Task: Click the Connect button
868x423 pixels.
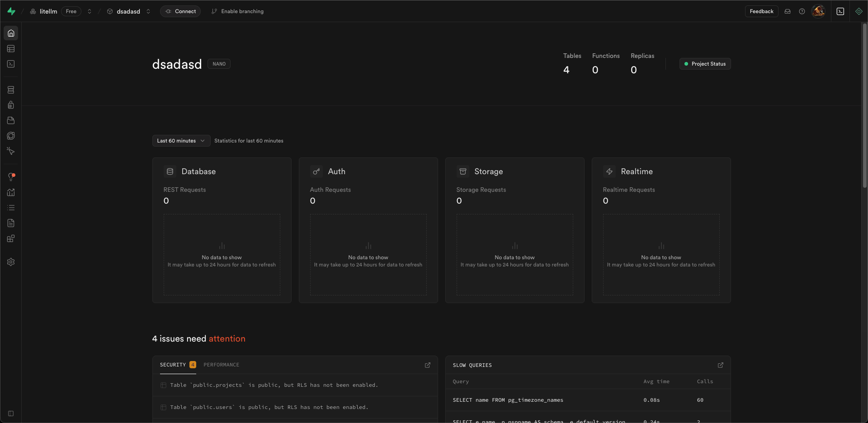Action: (180, 11)
